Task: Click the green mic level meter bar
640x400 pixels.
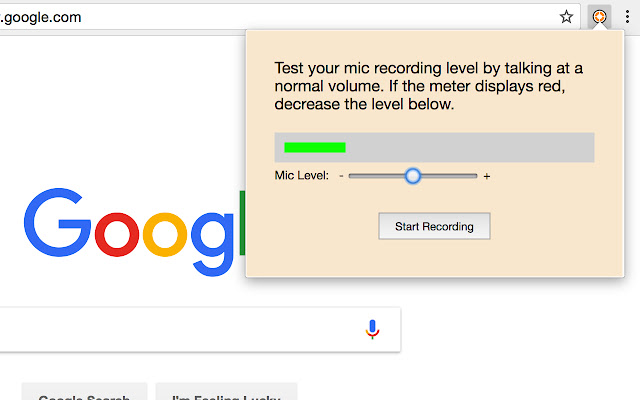Action: click(x=315, y=147)
